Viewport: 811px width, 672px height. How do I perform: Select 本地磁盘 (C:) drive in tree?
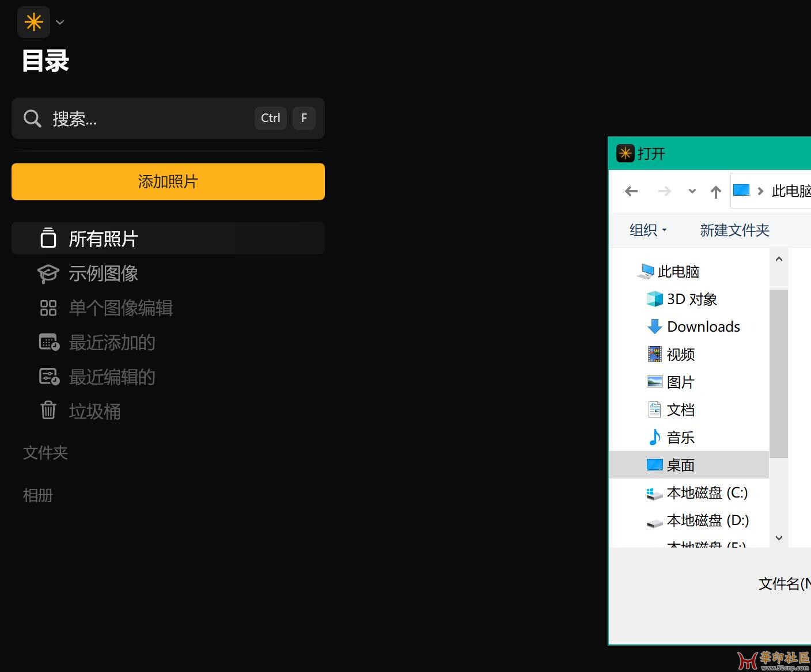coord(707,493)
